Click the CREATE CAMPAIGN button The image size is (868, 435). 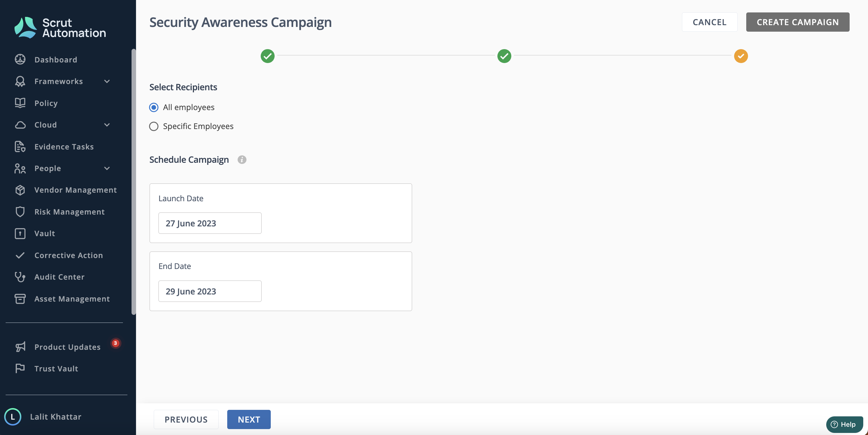[x=797, y=22]
